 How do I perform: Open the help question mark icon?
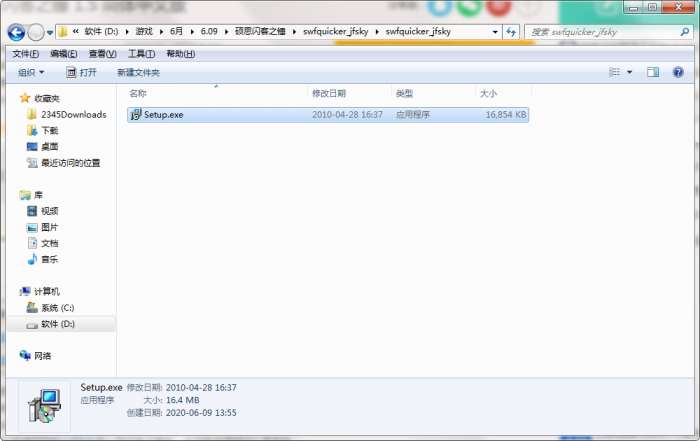tap(678, 72)
